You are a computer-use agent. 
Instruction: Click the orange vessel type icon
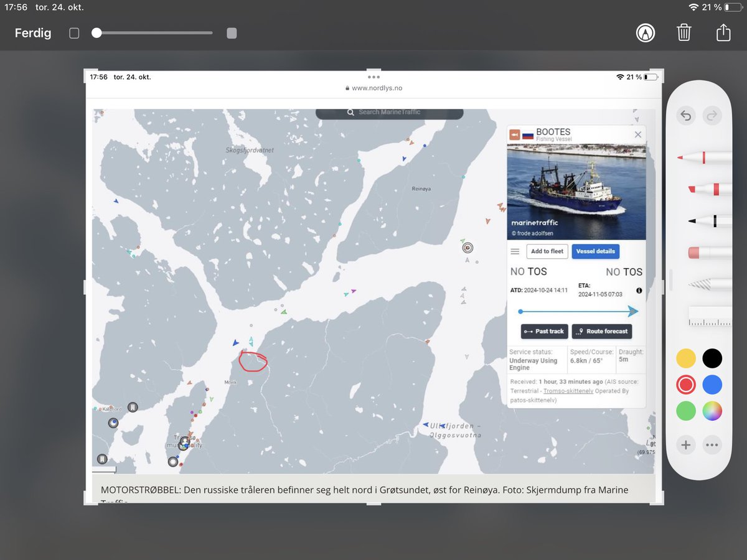(514, 134)
